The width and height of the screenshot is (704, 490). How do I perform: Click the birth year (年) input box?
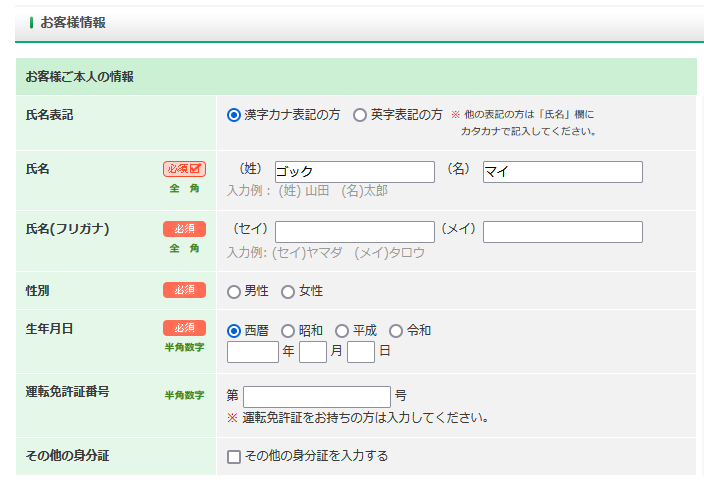pyautogui.click(x=252, y=352)
